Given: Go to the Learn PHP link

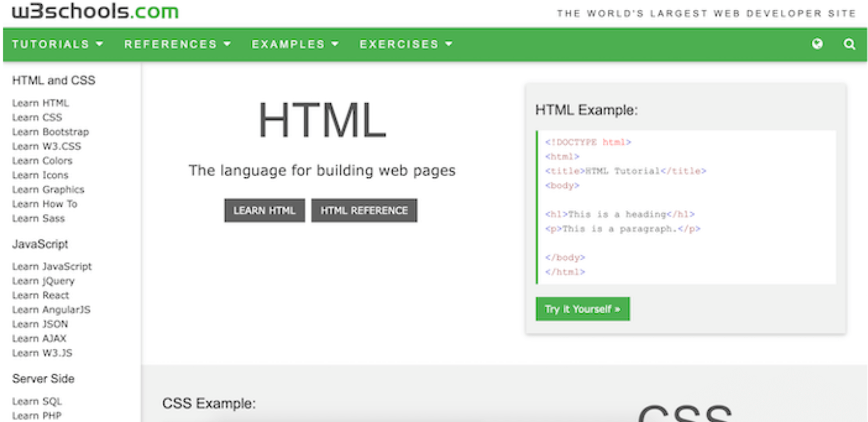Looking at the screenshot, I should click(37, 415).
